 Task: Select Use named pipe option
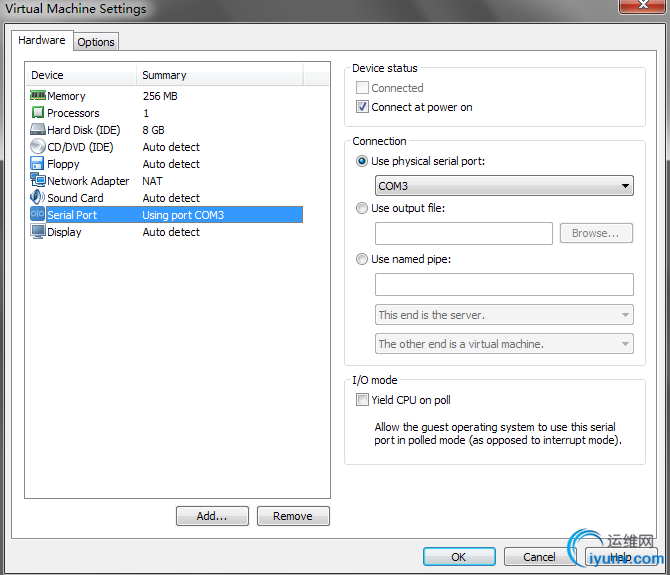(x=362, y=259)
